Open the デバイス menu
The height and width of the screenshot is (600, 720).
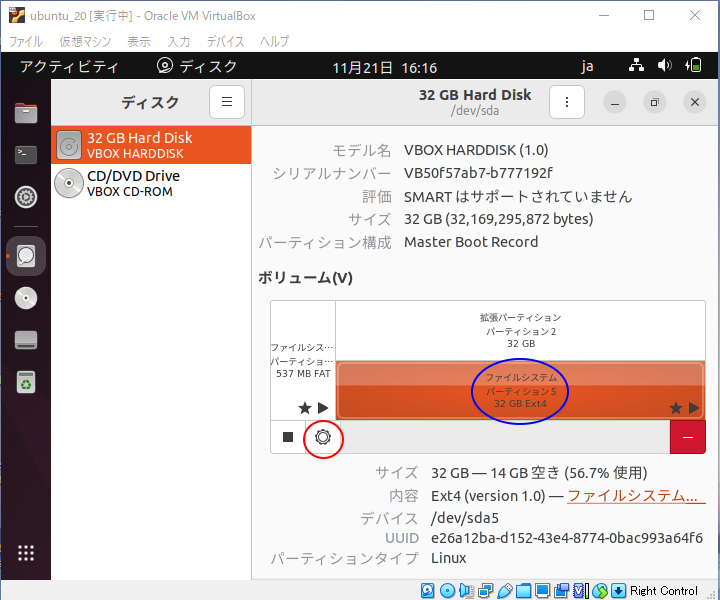coord(225,41)
